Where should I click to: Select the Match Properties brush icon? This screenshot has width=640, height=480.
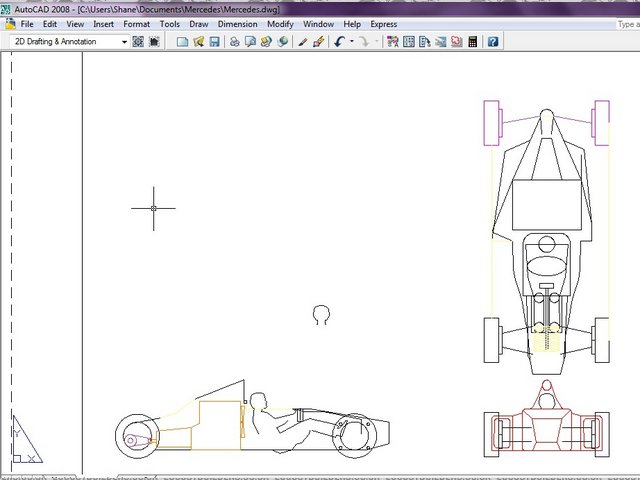302,42
